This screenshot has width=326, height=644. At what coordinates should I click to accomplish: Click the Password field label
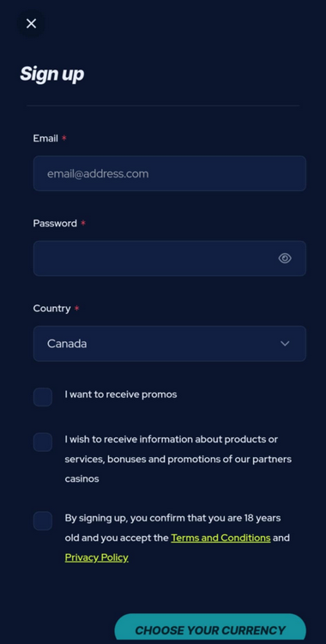55,224
